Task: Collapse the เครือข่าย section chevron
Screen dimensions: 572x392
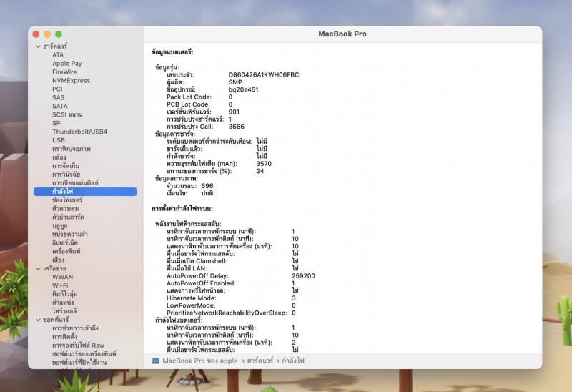Action: (x=38, y=269)
